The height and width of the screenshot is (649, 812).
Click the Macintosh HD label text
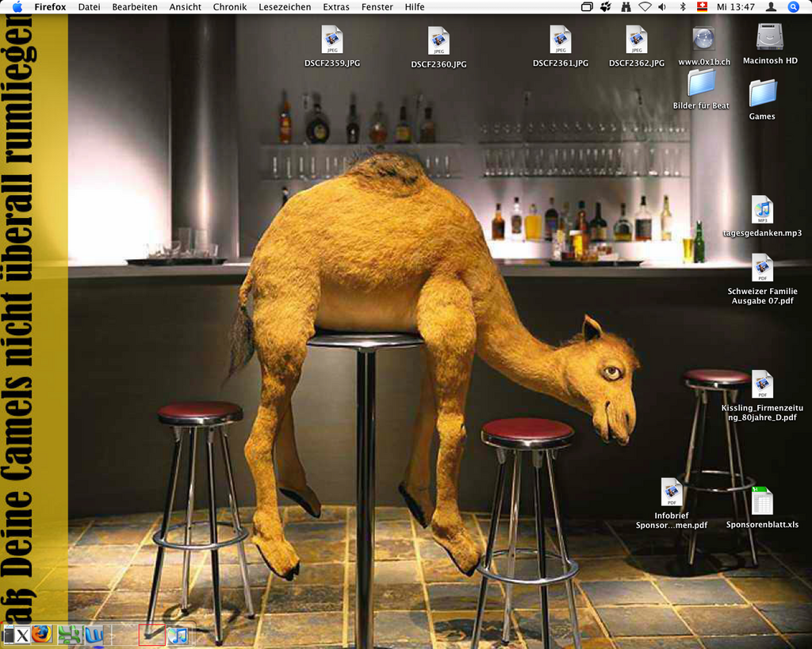(x=770, y=60)
